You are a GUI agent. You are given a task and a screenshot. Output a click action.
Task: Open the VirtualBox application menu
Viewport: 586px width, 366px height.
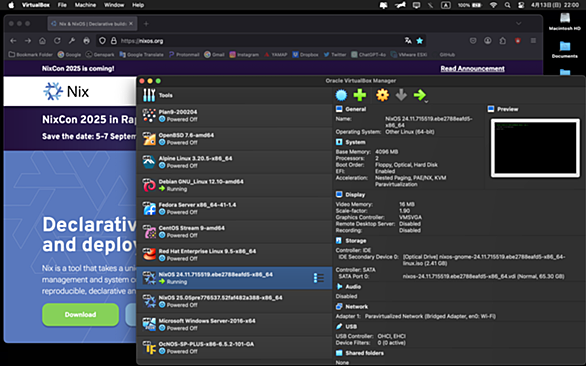pyautogui.click(x=36, y=5)
